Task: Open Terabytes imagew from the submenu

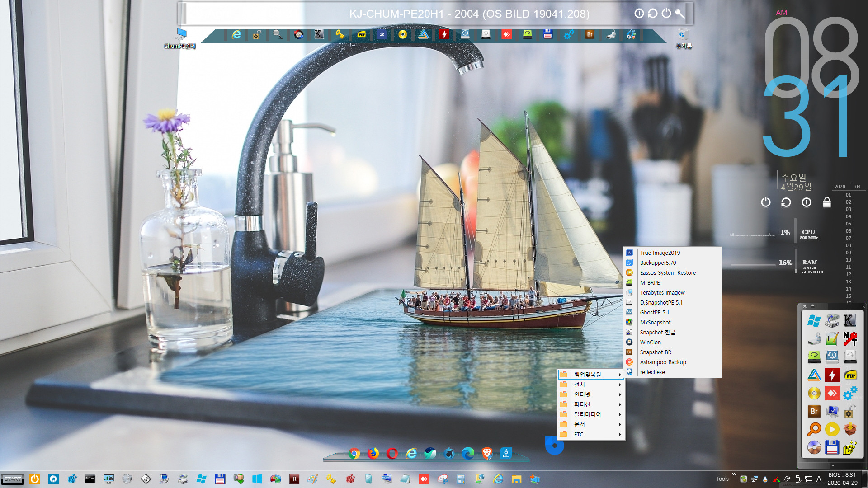Action: pos(672,293)
